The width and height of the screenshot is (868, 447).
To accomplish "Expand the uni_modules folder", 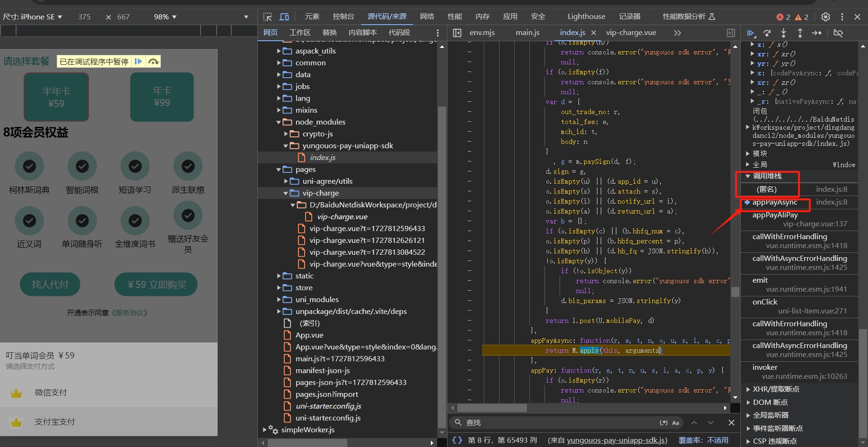I will tap(279, 300).
